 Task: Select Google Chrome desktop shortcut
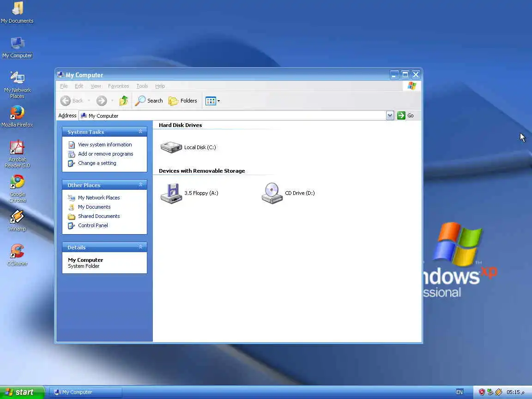[x=17, y=188]
